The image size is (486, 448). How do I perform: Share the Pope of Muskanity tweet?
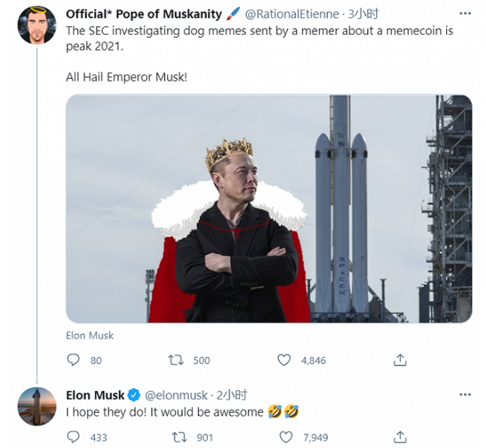click(x=401, y=360)
